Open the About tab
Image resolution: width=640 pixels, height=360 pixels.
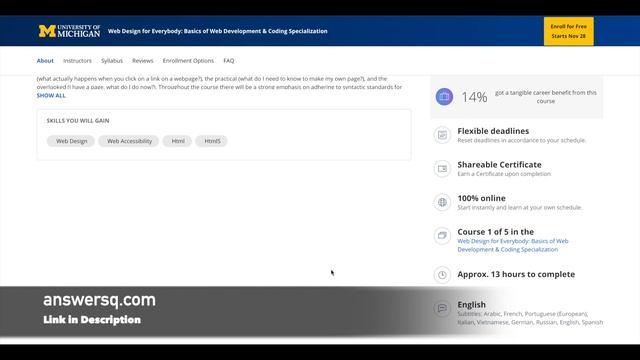click(x=45, y=60)
